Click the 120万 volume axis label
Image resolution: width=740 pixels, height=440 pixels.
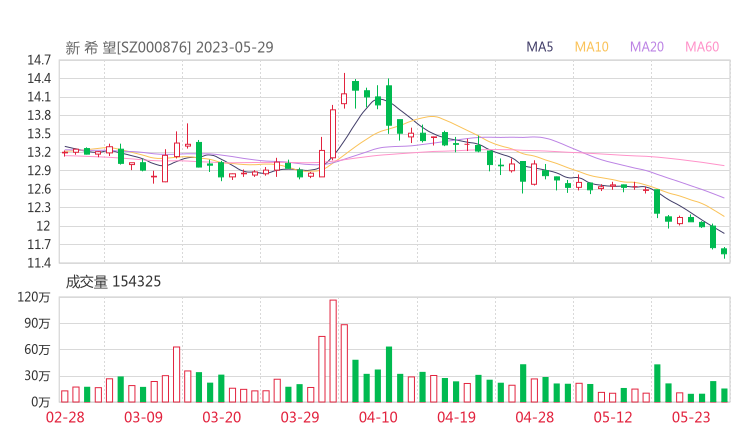pos(34,297)
